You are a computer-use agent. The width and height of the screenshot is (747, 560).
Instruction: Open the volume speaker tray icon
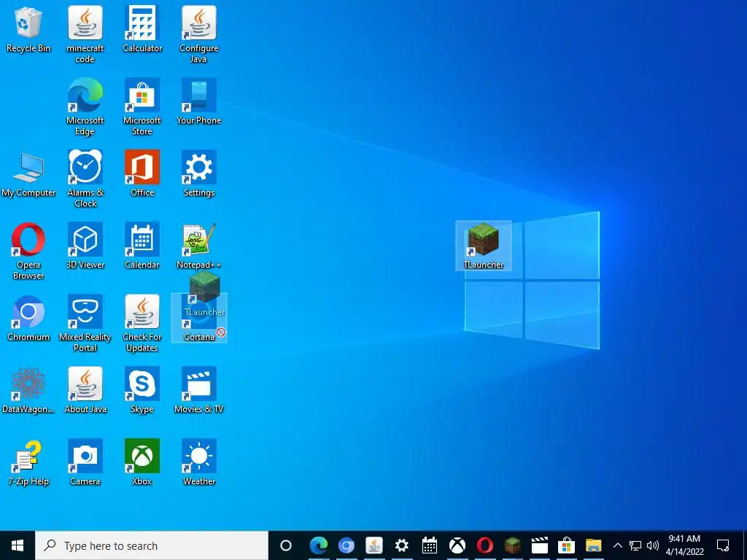point(653,545)
